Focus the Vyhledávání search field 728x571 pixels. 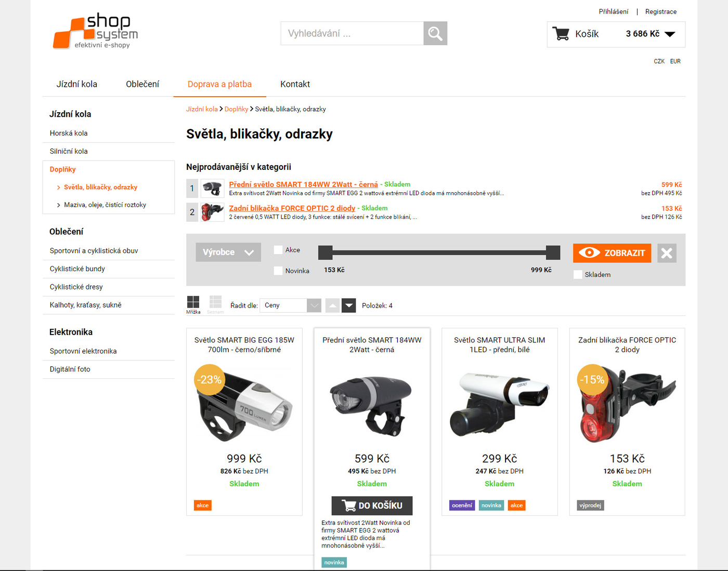352,34
